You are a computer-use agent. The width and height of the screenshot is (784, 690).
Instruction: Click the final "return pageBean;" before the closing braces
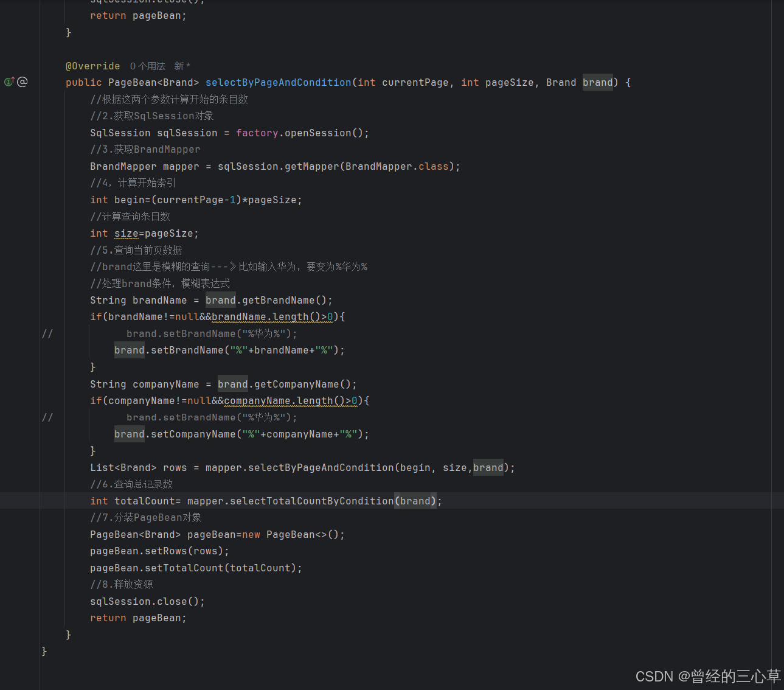pyautogui.click(x=139, y=618)
